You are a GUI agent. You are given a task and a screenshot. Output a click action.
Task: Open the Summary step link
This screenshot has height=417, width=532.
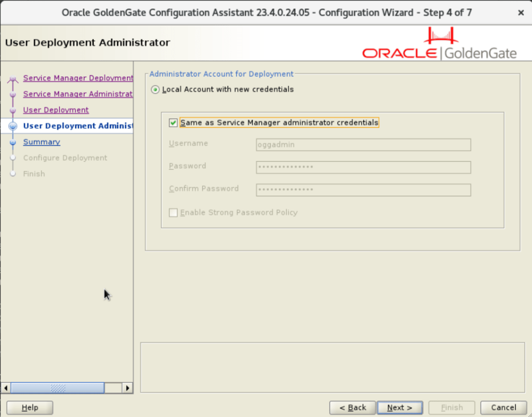(41, 141)
